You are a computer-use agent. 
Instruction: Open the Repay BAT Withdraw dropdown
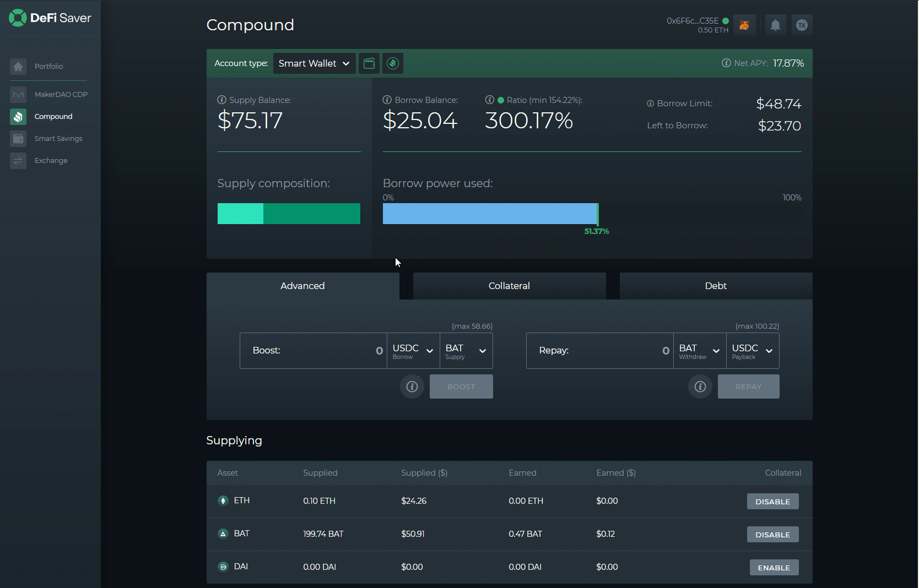[x=700, y=351]
